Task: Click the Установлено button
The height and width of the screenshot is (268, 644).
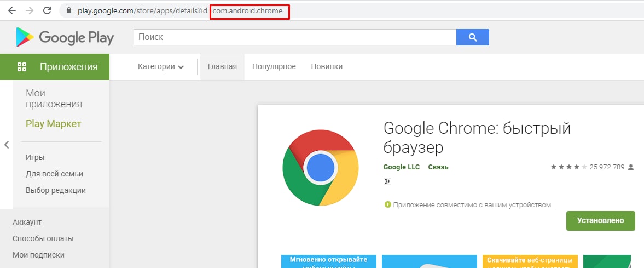Action: pos(600,221)
